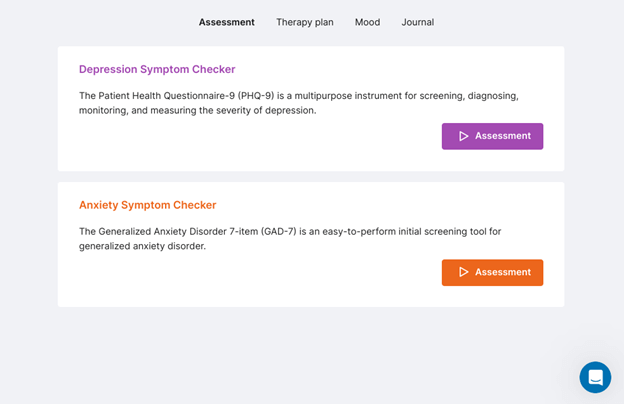624x404 pixels.
Task: Select the Journal tab
Action: point(417,22)
